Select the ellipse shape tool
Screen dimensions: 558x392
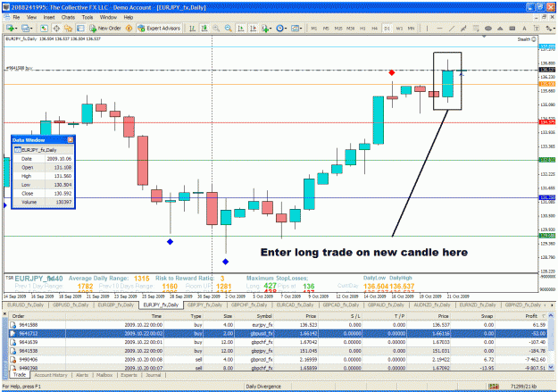(x=488, y=28)
